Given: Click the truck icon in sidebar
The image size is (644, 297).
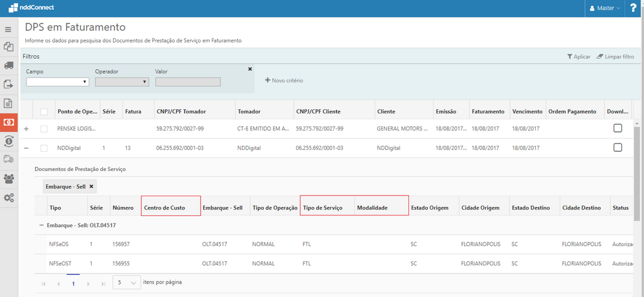Looking at the screenshot, I should (x=8, y=65).
